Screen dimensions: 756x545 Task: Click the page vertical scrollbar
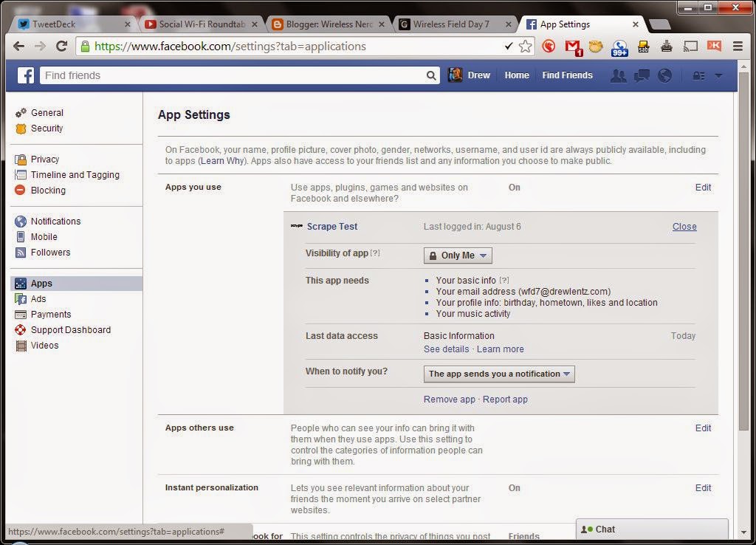pos(743,251)
